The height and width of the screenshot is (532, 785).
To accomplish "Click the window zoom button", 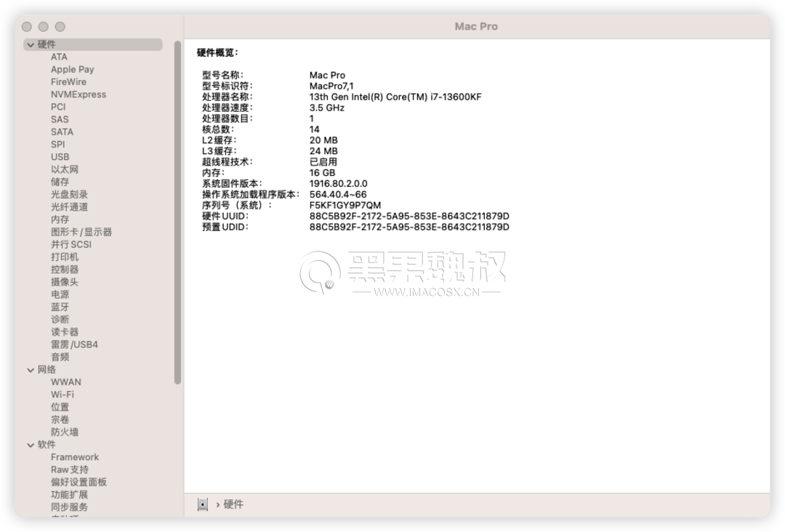I will (60, 27).
